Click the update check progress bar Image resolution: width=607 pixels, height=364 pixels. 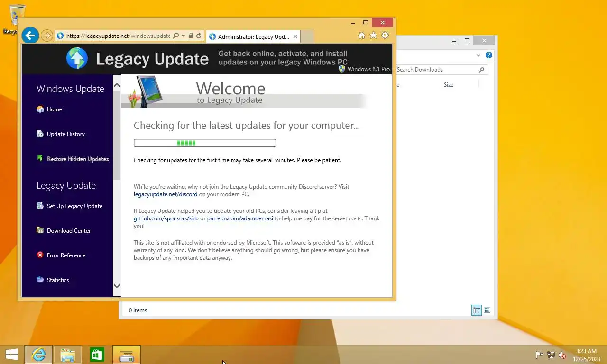tap(204, 143)
